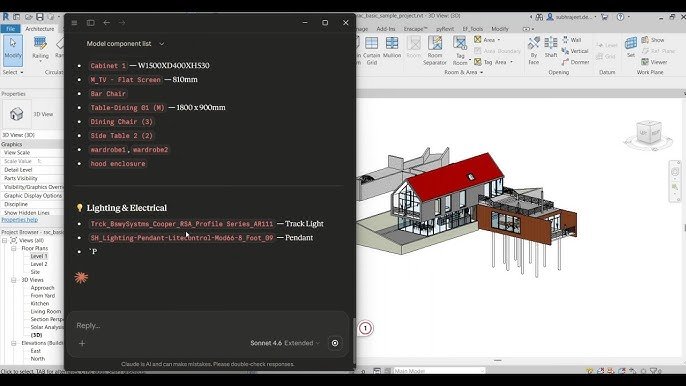Open the Kitchen 3D view
The width and height of the screenshot is (686, 386).
click(x=40, y=303)
